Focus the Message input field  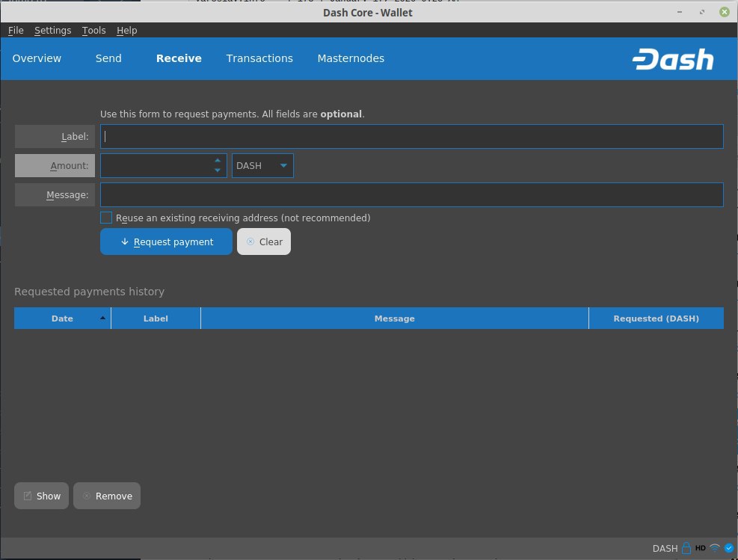coord(412,195)
